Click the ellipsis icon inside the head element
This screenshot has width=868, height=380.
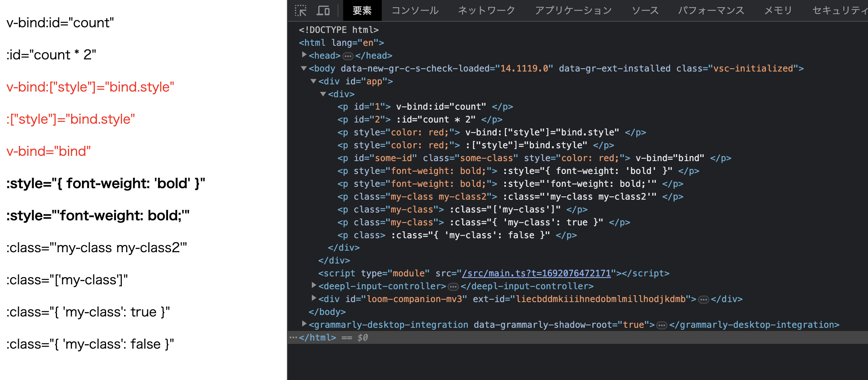348,56
